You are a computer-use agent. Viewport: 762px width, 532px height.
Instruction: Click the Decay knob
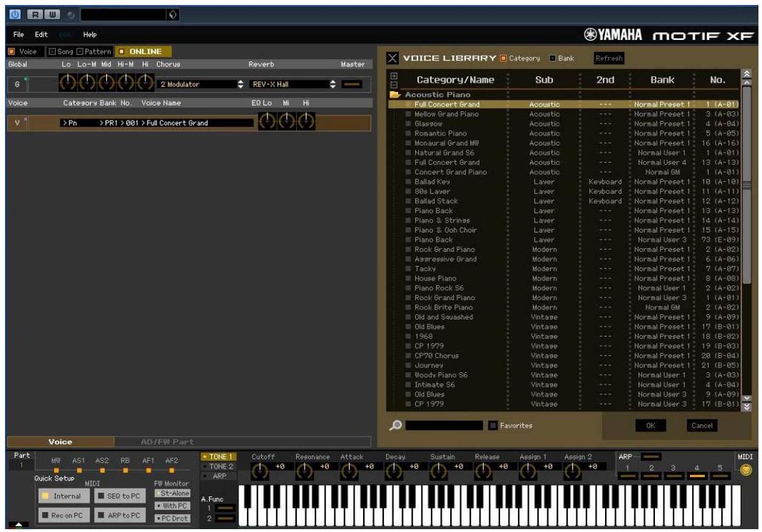394,470
